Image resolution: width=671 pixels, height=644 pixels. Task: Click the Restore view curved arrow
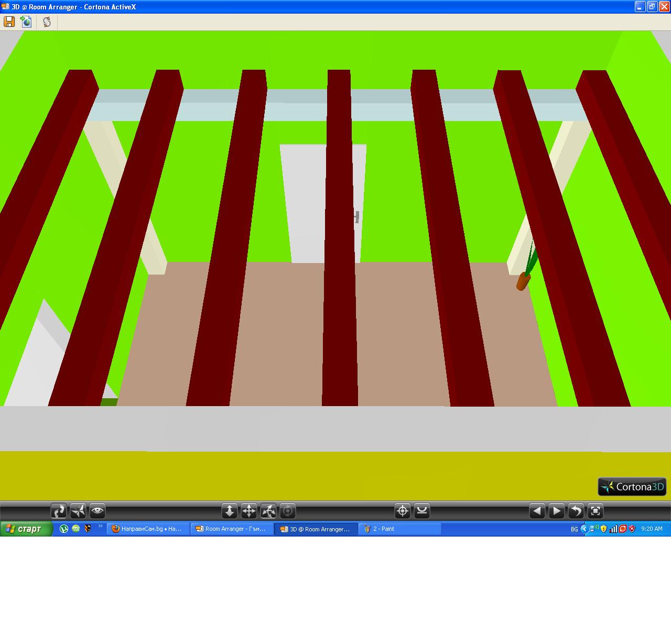click(x=576, y=510)
